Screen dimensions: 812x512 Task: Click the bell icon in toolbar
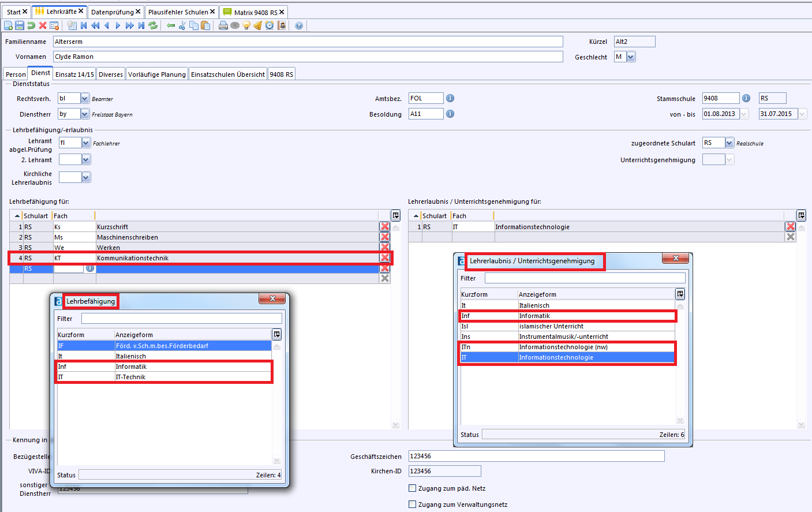tap(258, 25)
